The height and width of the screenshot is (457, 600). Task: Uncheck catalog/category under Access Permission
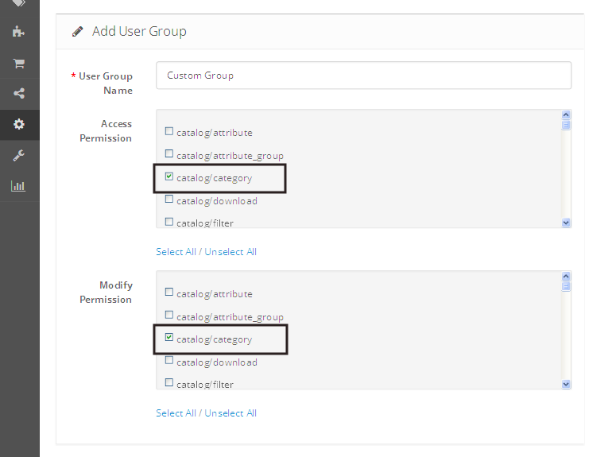(x=169, y=176)
